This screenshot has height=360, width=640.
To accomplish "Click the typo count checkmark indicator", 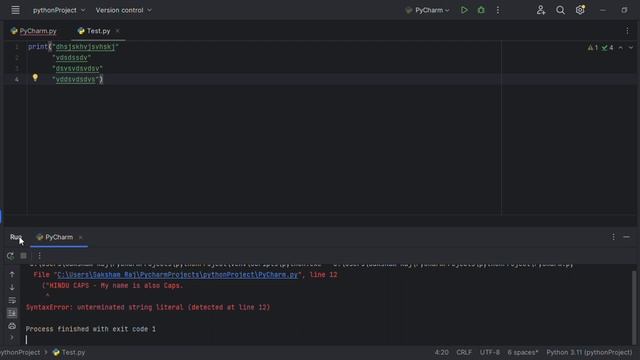I will (x=607, y=48).
